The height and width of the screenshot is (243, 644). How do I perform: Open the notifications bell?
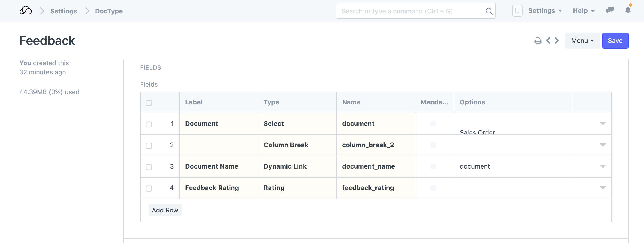point(628,10)
